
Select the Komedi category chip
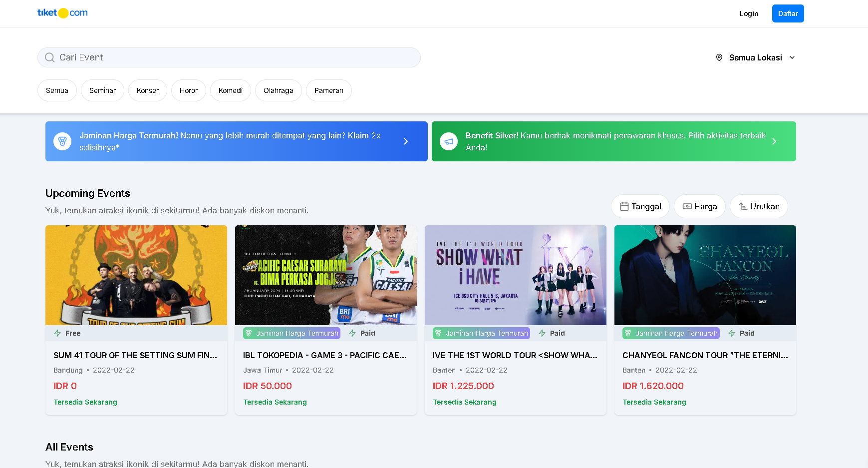click(231, 90)
